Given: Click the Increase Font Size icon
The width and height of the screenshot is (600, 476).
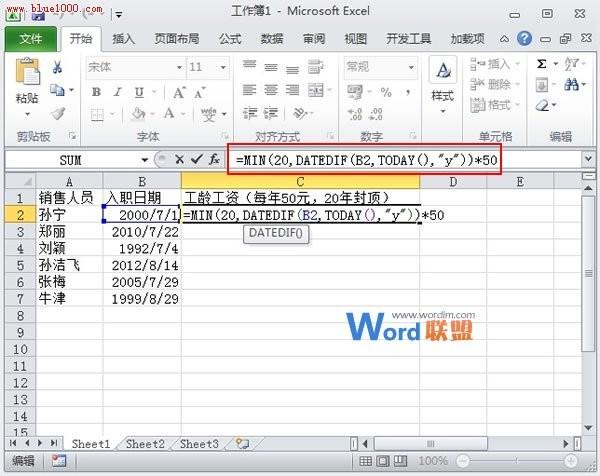Looking at the screenshot, I should pos(179,92).
